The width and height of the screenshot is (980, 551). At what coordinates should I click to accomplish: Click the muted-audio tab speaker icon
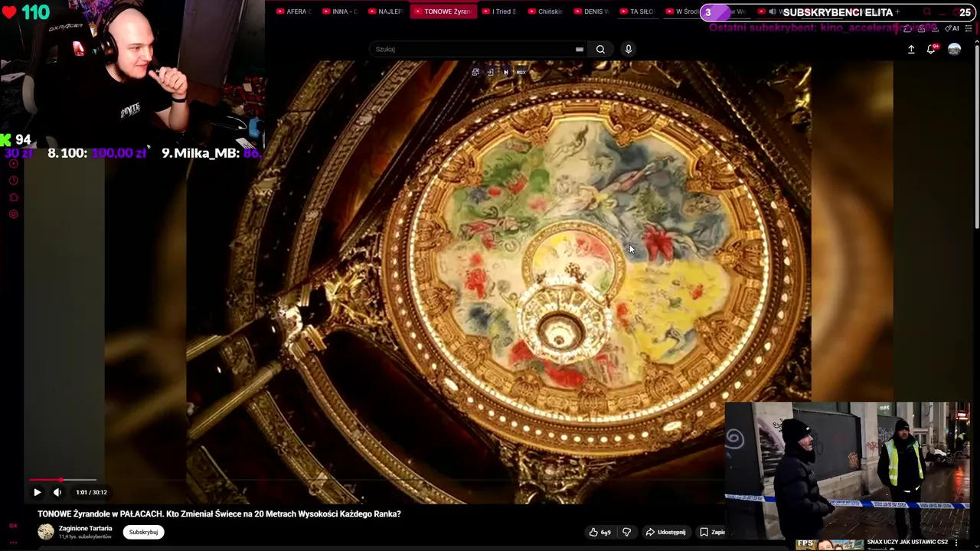(772, 11)
